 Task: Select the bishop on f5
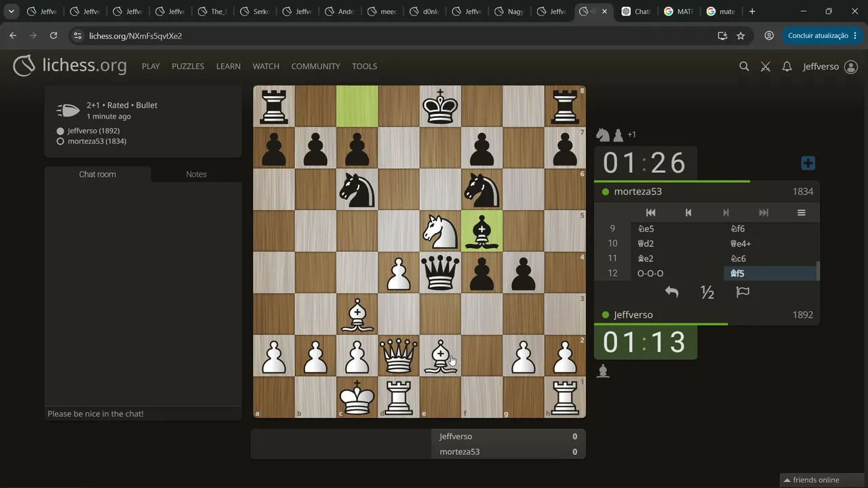tap(482, 231)
